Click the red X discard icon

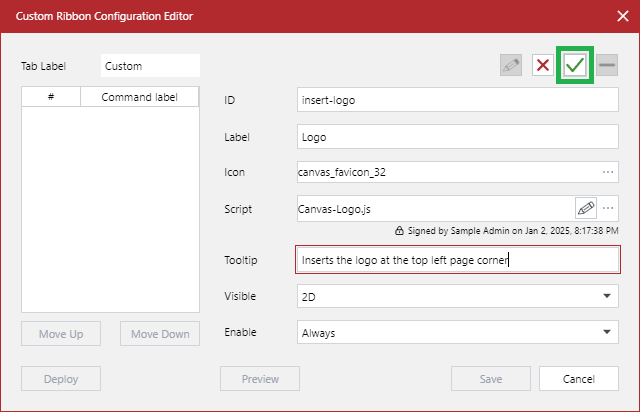click(x=543, y=66)
